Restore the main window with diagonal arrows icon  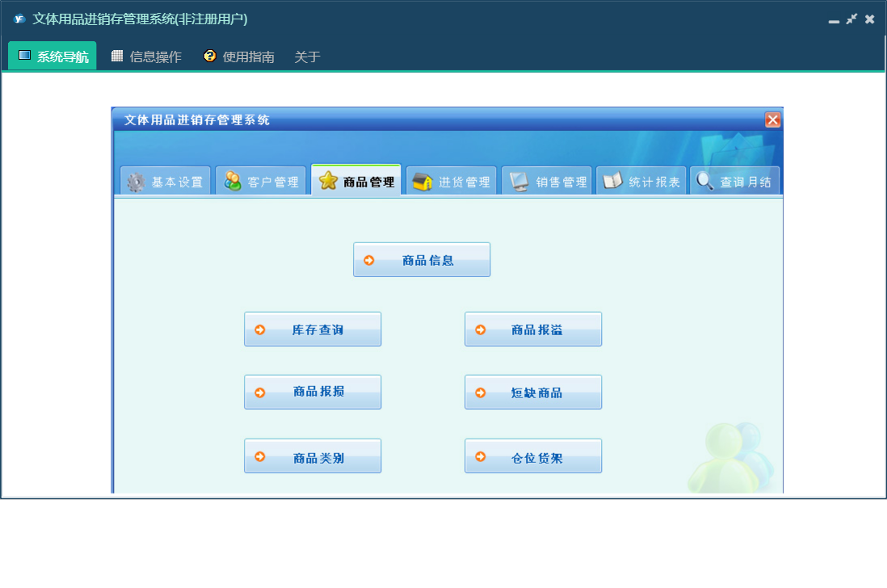[x=851, y=19]
